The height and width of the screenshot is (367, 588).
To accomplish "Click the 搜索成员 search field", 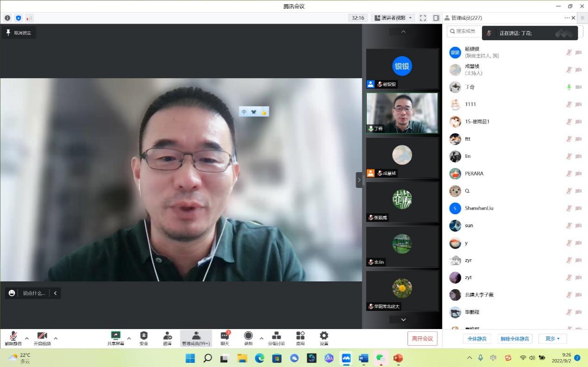I will (464, 31).
